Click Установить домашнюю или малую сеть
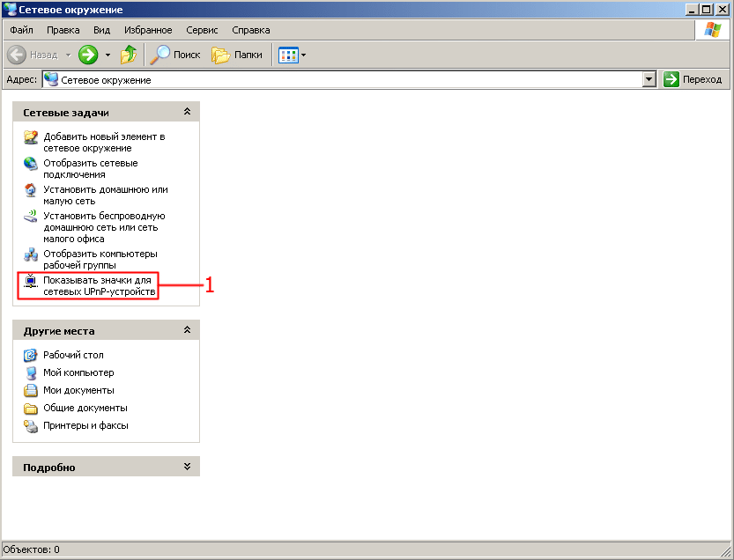Viewport: 734px width, 560px height. [106, 195]
